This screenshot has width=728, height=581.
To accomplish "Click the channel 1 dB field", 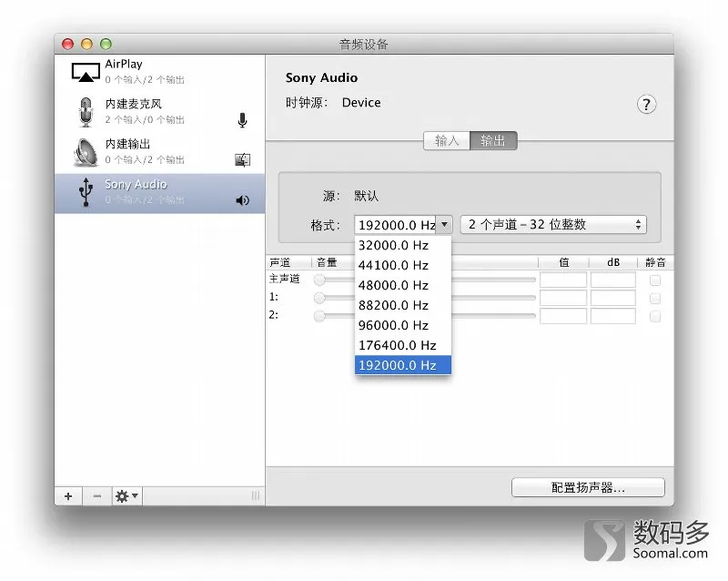I will [x=612, y=298].
